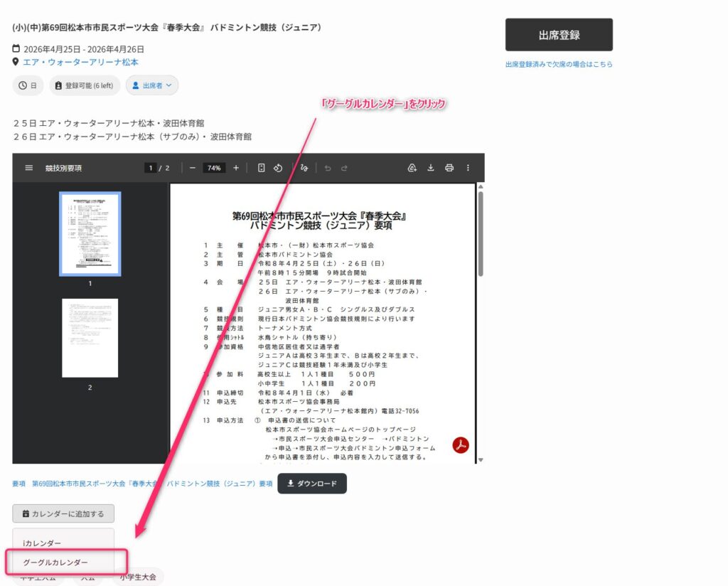The height and width of the screenshot is (586, 728).
Task: Click the fit to page icon
Action: point(261,168)
